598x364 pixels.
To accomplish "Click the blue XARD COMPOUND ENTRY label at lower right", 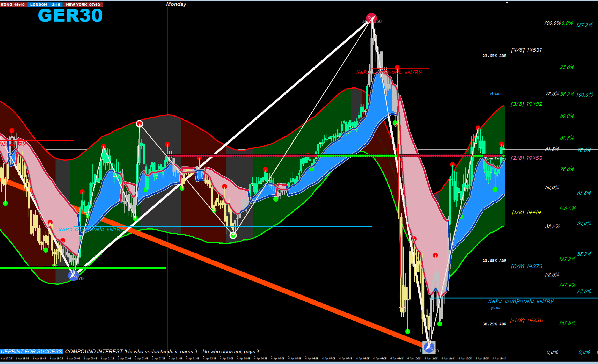I will coord(521,301).
